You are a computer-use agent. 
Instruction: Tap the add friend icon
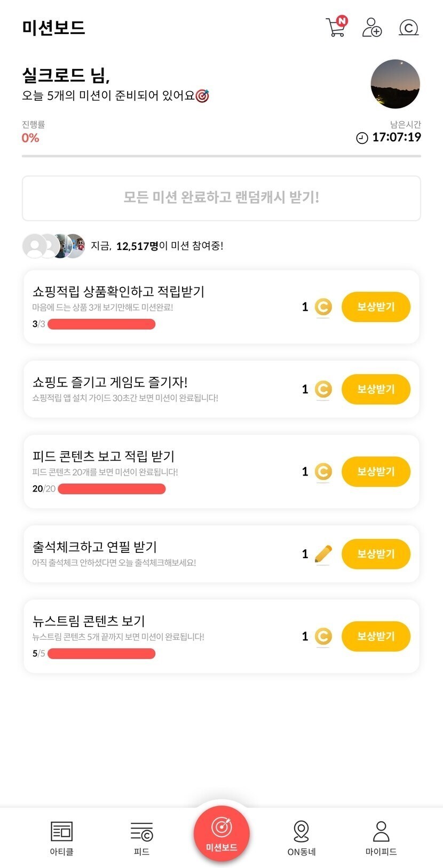coord(371,27)
